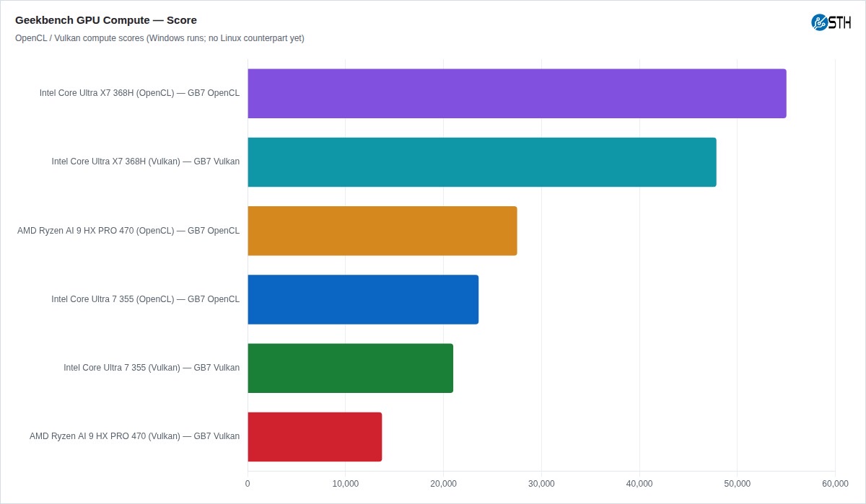Select the blue Core Ultra 7 355 OpenCL bar
This screenshot has height=504, width=866.
(x=363, y=299)
